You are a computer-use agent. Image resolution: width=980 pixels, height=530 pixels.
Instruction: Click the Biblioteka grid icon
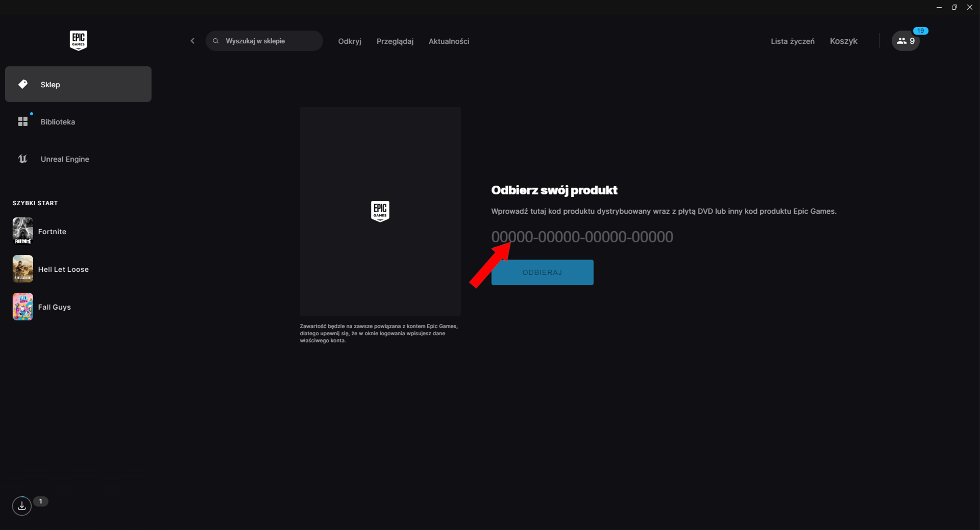23,121
